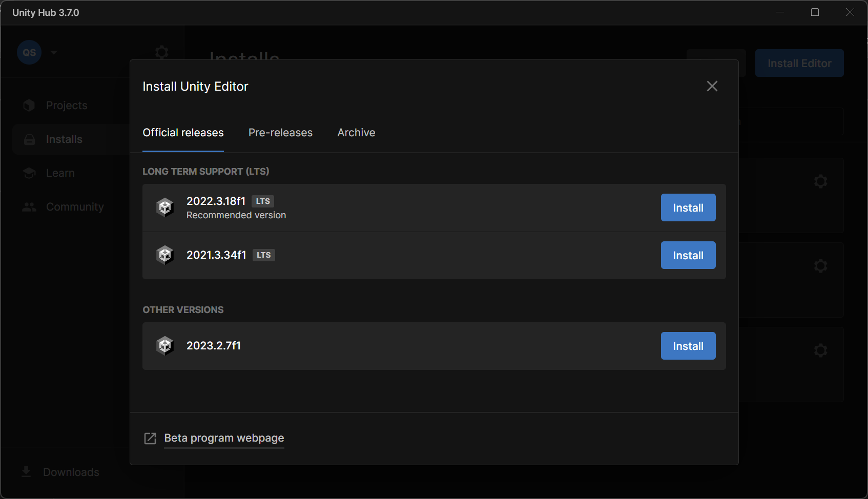Open the Archive tab
Viewport: 868px width, 499px height.
coord(356,133)
